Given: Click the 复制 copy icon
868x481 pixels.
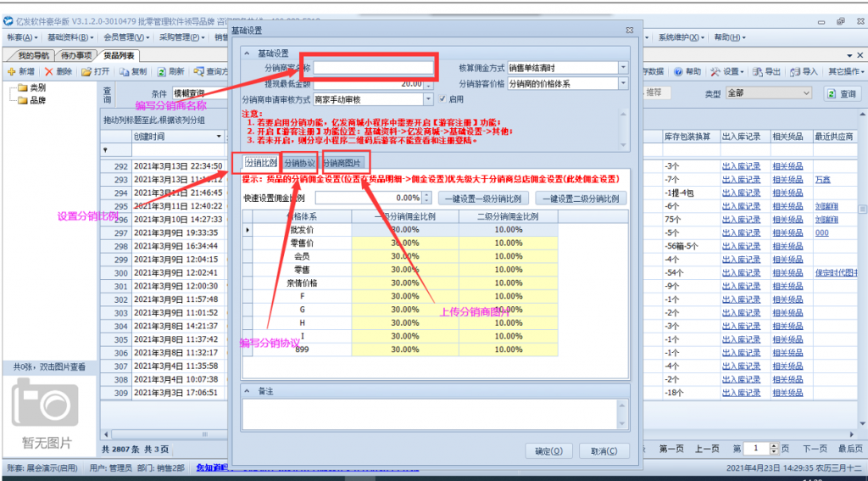Looking at the screenshot, I should [x=125, y=71].
